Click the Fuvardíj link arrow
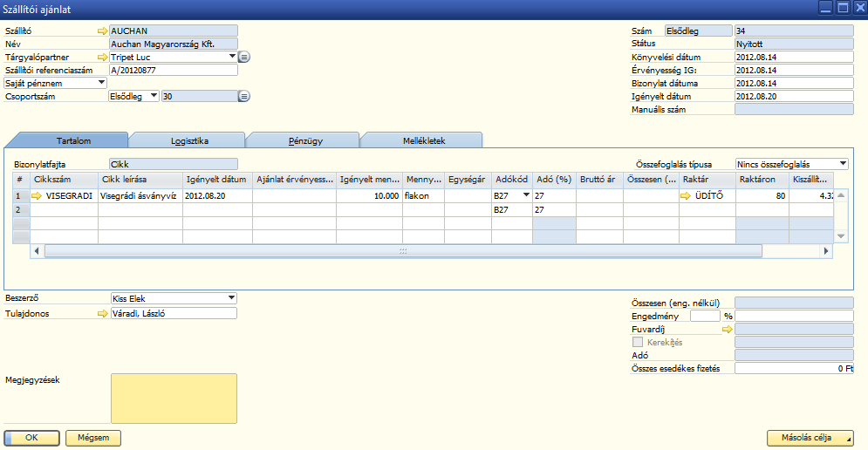The image size is (868, 450). [728, 330]
